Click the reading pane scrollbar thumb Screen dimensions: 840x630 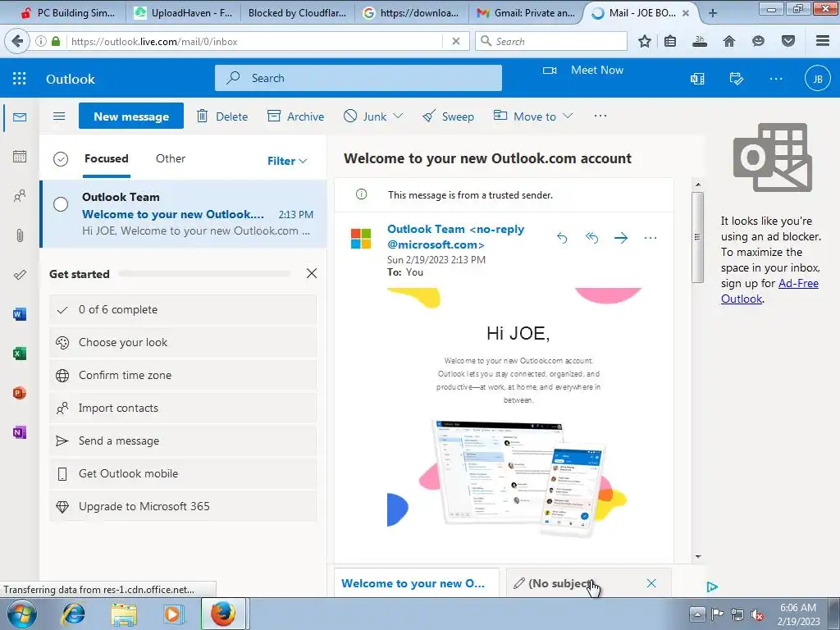pyautogui.click(x=697, y=237)
